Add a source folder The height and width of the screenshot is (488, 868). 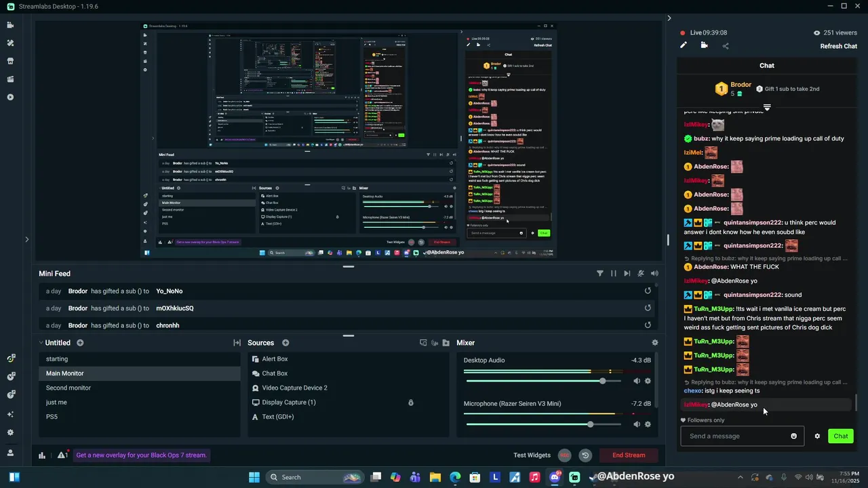tap(446, 343)
